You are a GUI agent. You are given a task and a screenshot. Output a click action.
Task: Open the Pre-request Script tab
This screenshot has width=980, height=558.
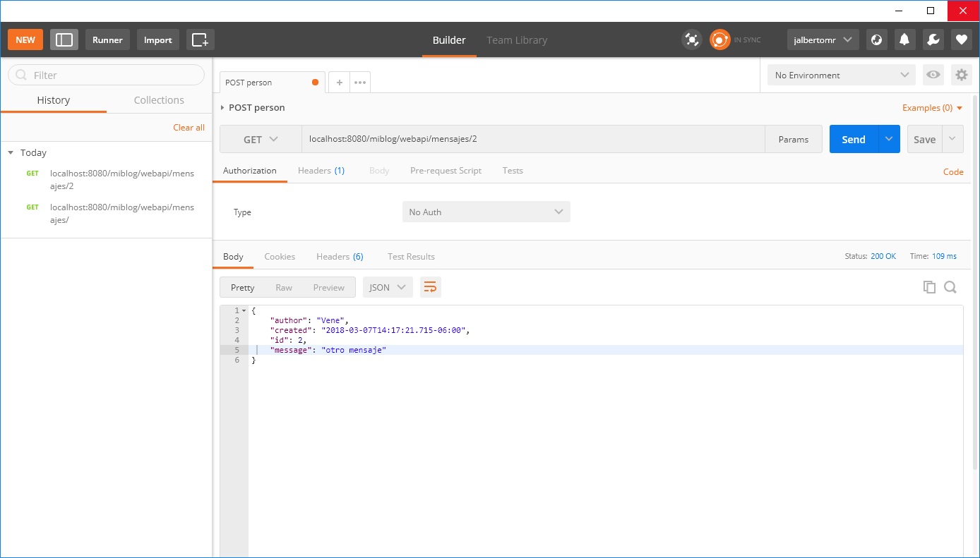446,171
